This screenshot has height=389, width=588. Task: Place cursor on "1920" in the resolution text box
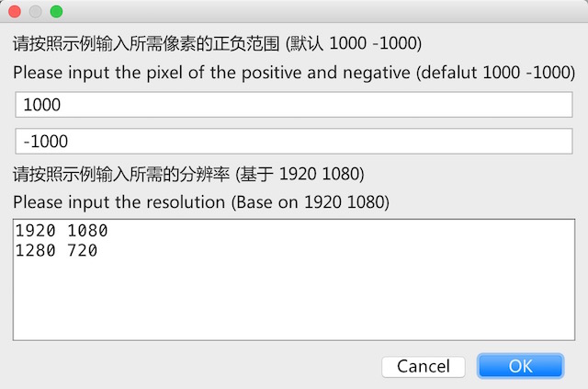pyautogui.click(x=36, y=231)
